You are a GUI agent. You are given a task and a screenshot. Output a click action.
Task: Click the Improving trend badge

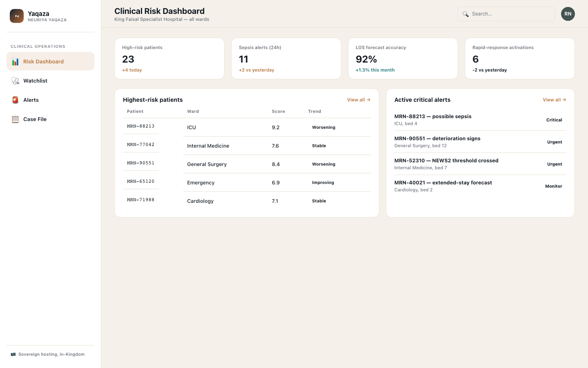(x=323, y=183)
